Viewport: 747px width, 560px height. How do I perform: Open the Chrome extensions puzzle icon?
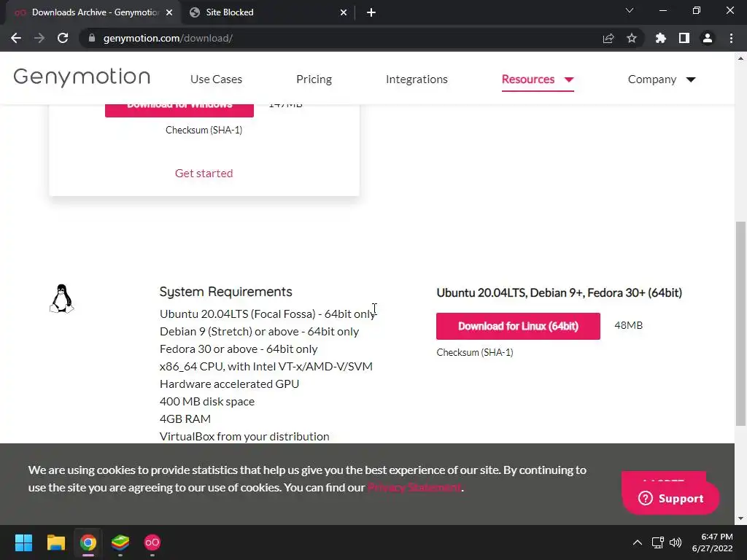pos(661,38)
